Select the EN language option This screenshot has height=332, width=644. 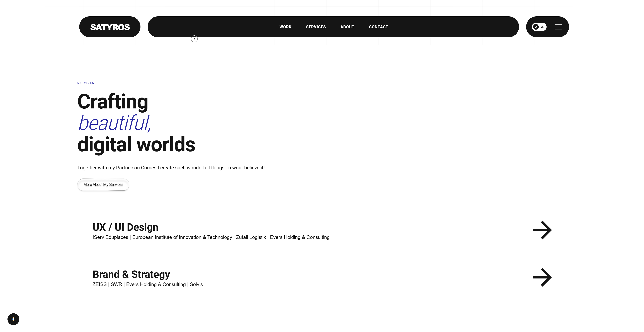[536, 27]
